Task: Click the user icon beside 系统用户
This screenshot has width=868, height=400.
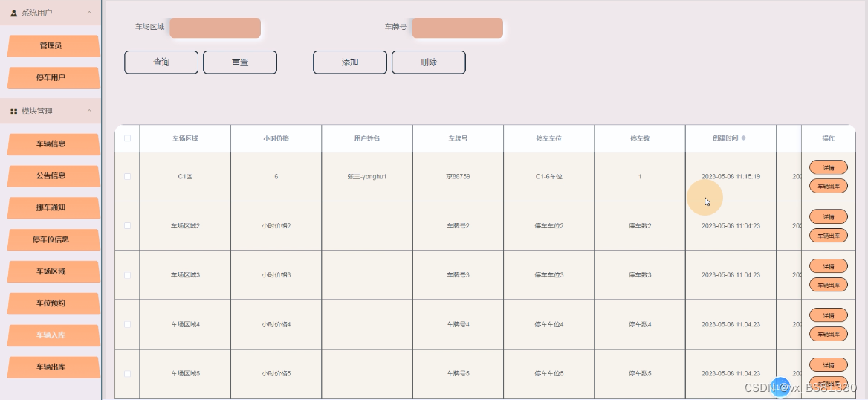Action: [14, 13]
